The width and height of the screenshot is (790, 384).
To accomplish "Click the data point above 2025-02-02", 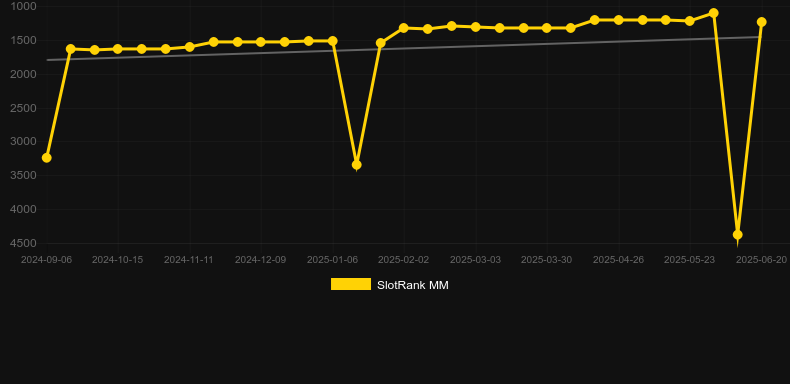I will pos(404,28).
